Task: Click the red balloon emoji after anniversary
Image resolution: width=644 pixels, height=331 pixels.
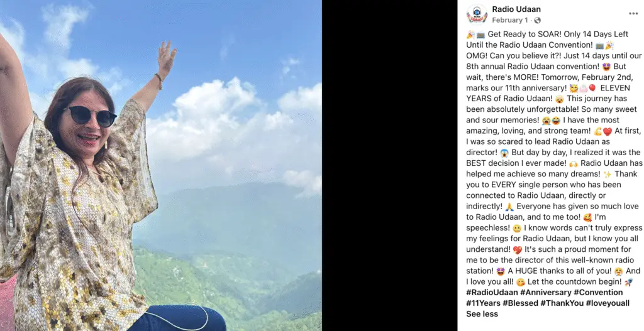Action: pyautogui.click(x=592, y=88)
